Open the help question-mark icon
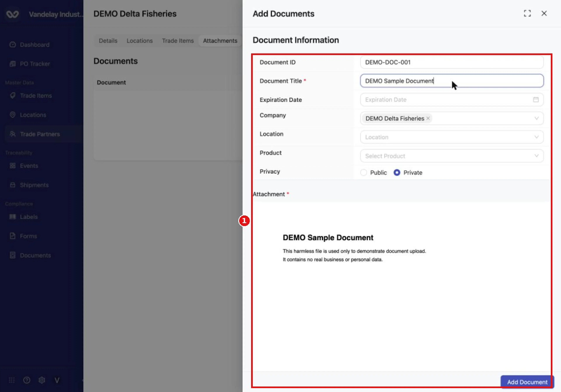 point(27,380)
